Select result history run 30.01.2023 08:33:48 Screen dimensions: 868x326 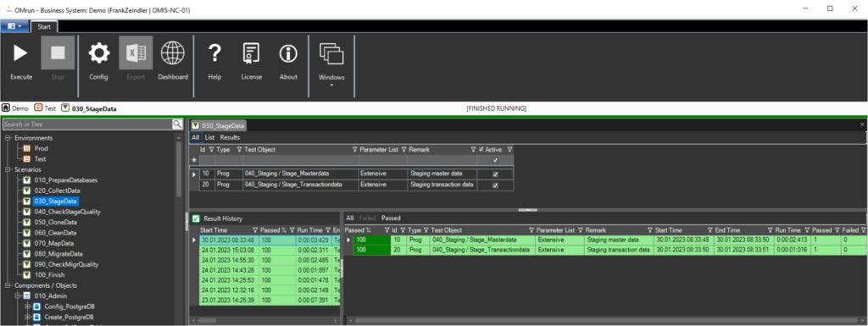coord(269,240)
